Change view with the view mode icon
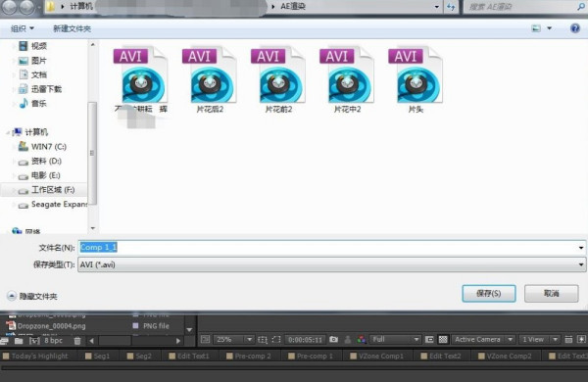This screenshot has width=588, height=382. [x=536, y=28]
